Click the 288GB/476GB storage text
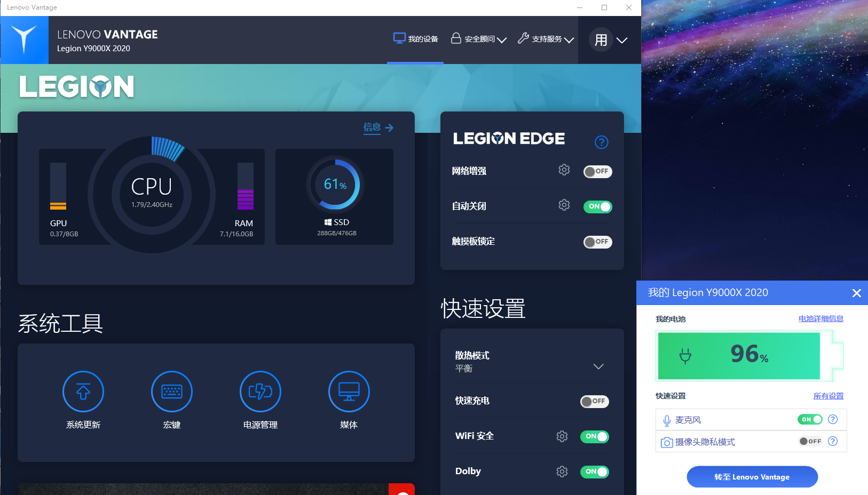This screenshot has width=868, height=495. (x=337, y=233)
